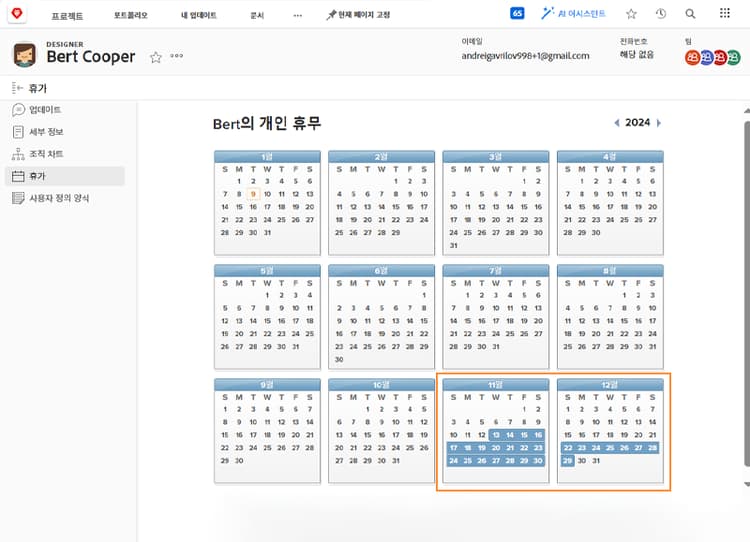Click the vertical page scrollbar
Image resolution: width=750 pixels, height=542 pixels.
pos(747,293)
